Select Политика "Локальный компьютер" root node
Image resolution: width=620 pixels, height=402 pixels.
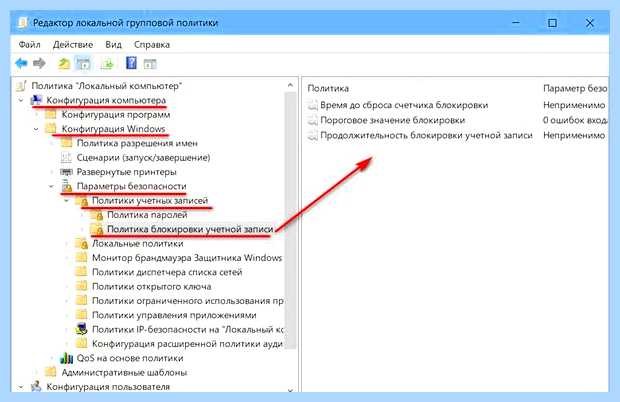(x=106, y=86)
